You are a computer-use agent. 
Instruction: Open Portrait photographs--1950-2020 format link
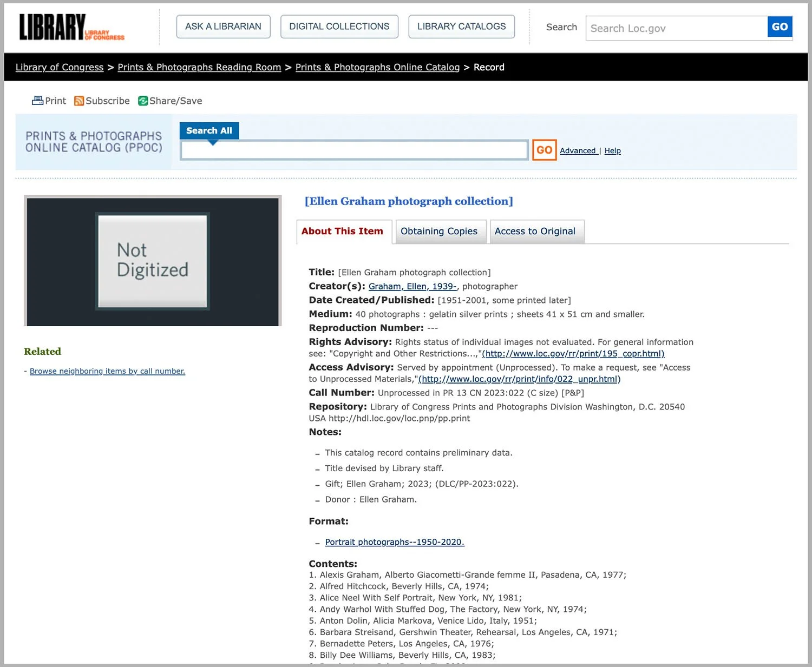395,542
